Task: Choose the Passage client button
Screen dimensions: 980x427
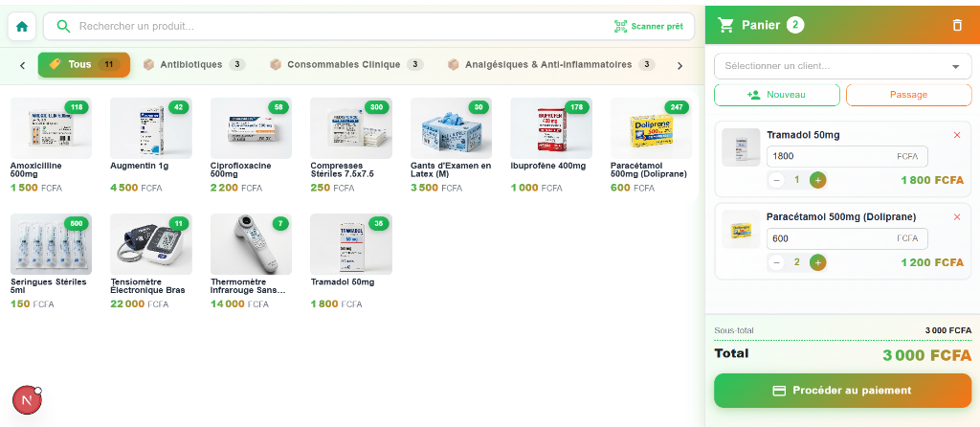Action: click(909, 95)
